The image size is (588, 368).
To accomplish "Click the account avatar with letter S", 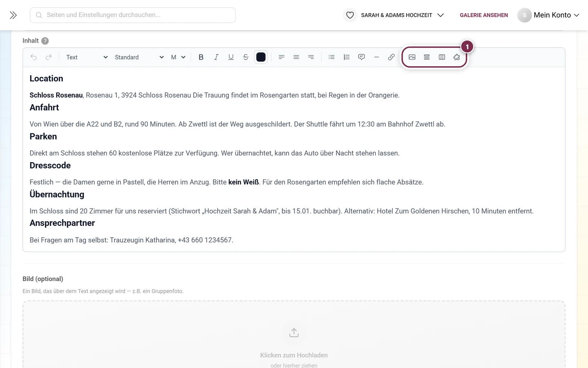I will (524, 15).
